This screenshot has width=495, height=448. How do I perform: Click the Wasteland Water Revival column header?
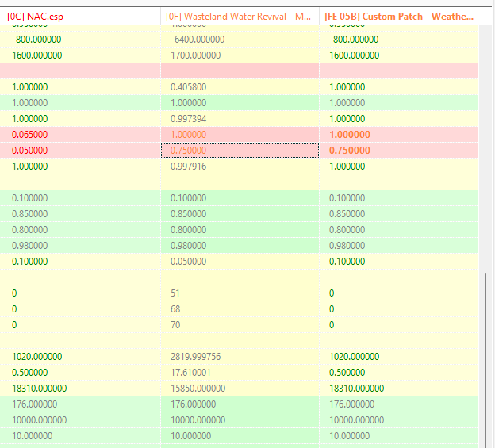point(240,17)
